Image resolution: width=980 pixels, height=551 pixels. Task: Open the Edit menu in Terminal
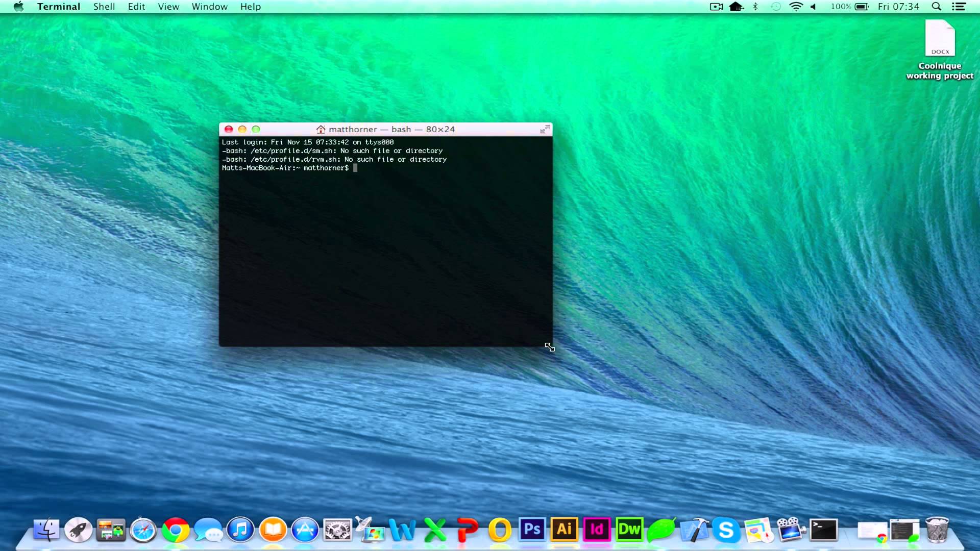click(135, 7)
